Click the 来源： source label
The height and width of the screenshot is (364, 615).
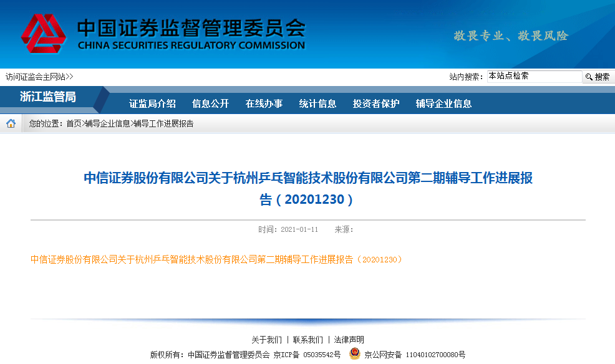(x=344, y=229)
